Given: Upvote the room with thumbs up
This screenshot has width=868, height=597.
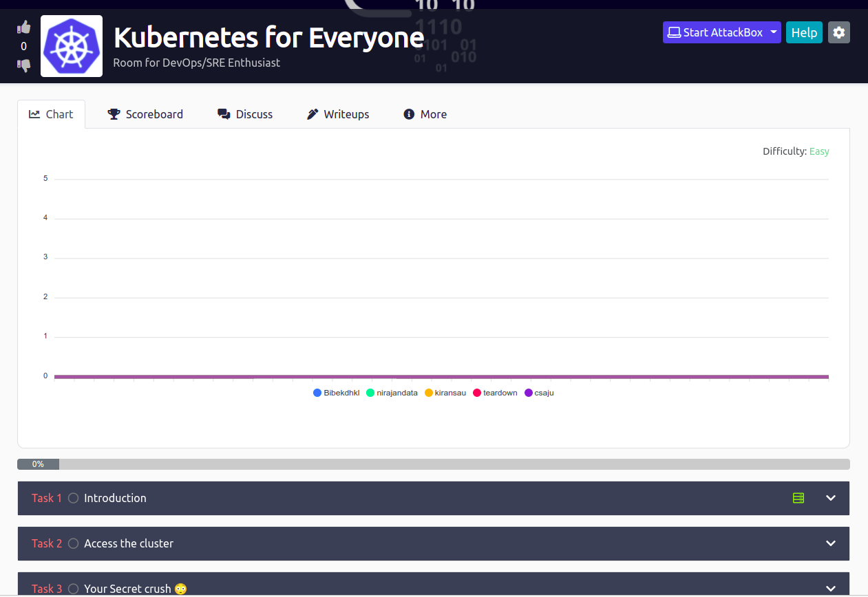Looking at the screenshot, I should point(24,28).
